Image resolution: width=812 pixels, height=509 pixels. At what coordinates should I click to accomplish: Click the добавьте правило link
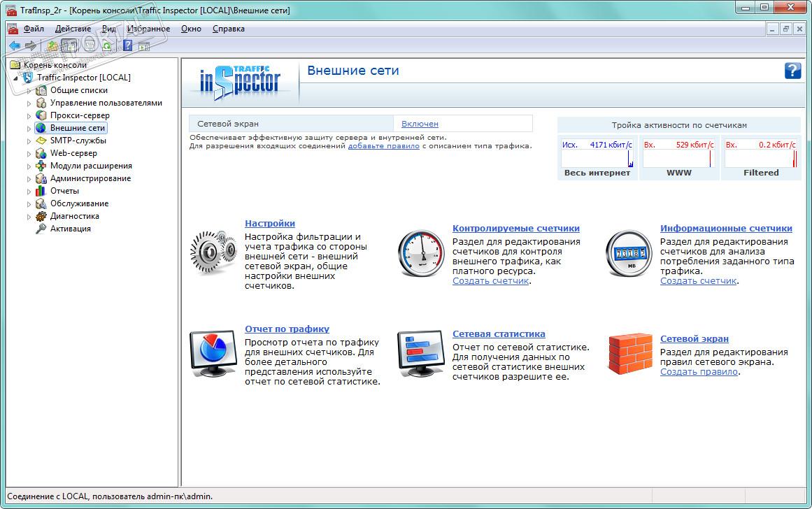[x=384, y=145]
